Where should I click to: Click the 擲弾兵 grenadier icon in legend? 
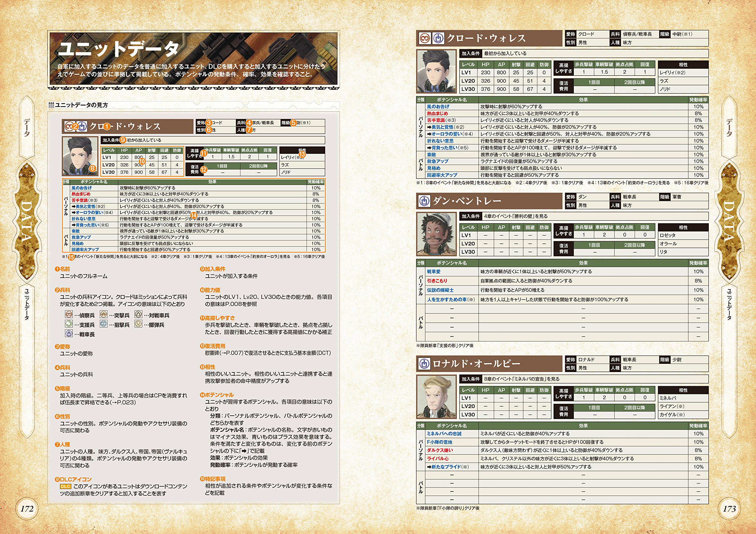138,324
